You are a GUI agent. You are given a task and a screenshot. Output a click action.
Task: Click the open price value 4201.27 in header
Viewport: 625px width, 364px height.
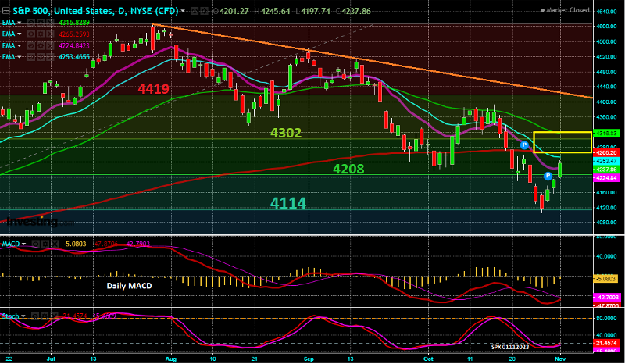[234, 11]
